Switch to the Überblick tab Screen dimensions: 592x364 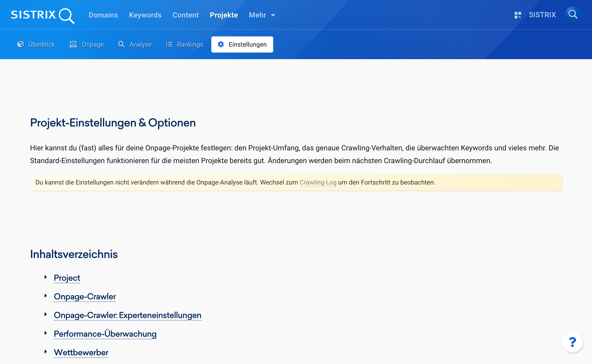[36, 44]
